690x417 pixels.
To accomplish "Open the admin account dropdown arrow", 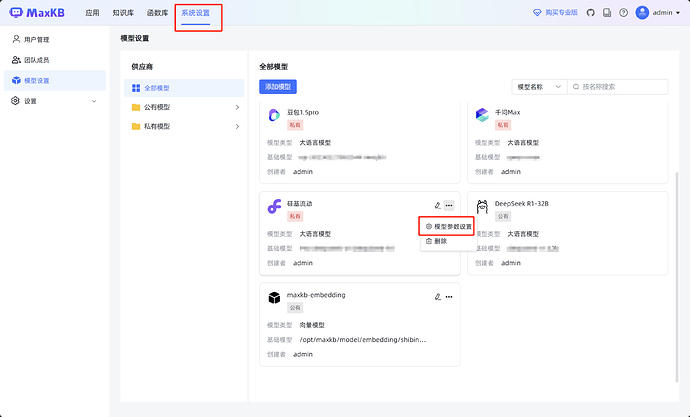I will tap(678, 13).
